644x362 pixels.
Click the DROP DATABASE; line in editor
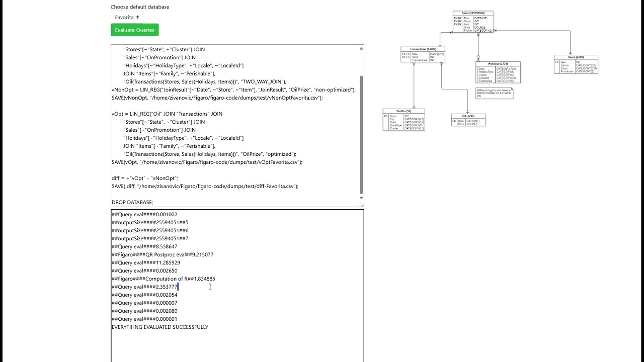(132, 202)
